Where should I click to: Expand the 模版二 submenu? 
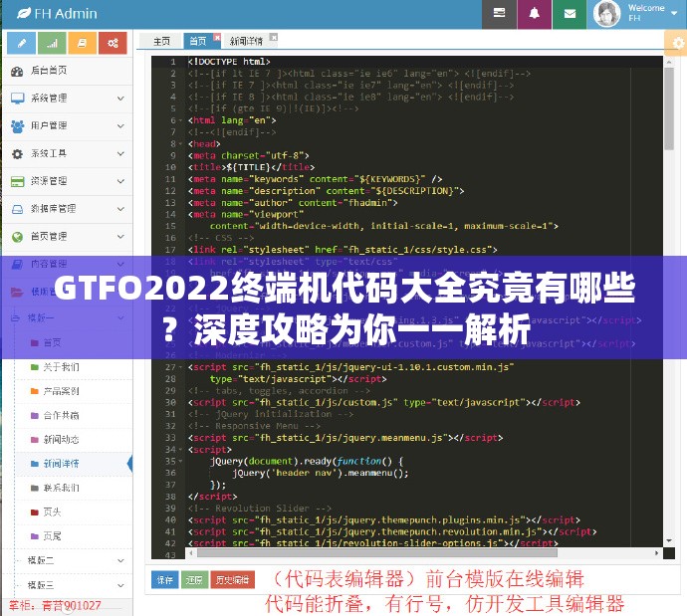pos(73,560)
